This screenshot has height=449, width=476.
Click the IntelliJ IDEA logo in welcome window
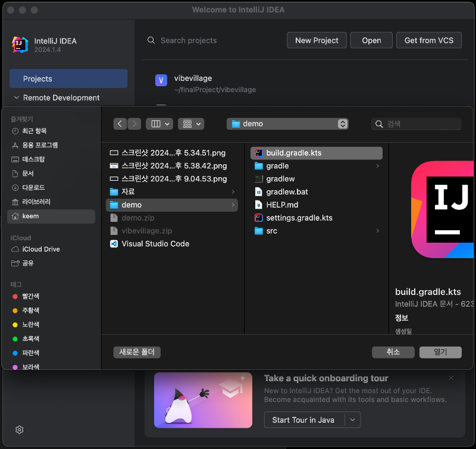[x=20, y=45]
